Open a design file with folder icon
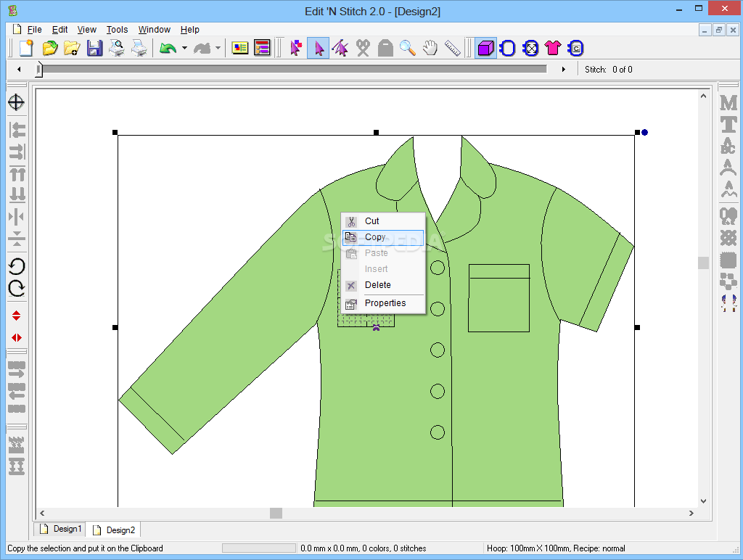Screen dimensions: 743x560 tap(50, 48)
